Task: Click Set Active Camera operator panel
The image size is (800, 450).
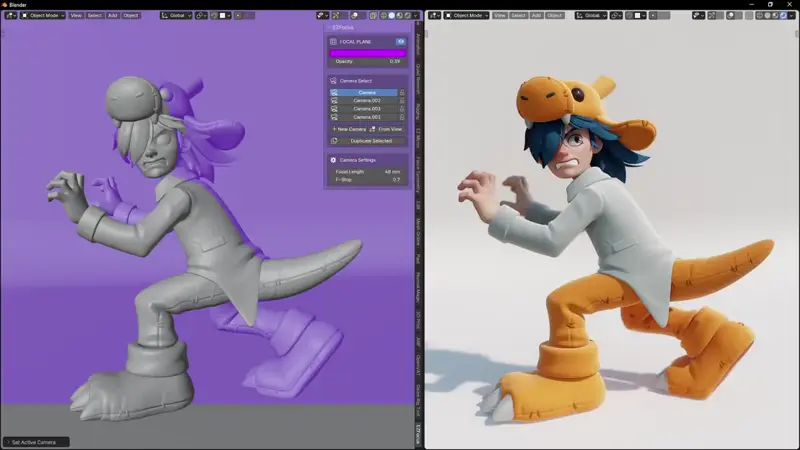Action: pyautogui.click(x=36, y=442)
